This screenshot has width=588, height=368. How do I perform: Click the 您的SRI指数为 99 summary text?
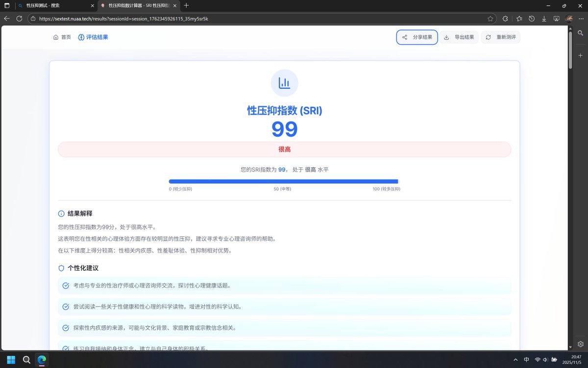click(284, 169)
